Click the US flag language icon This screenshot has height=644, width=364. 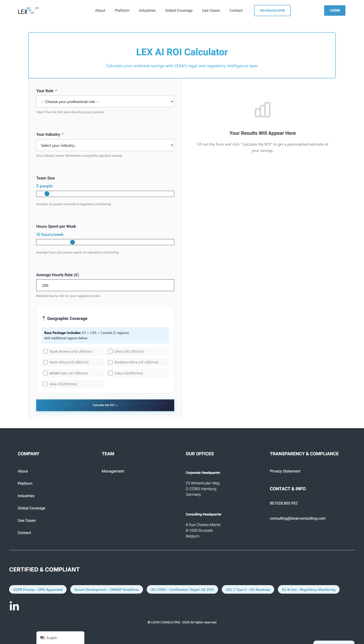[42, 638]
